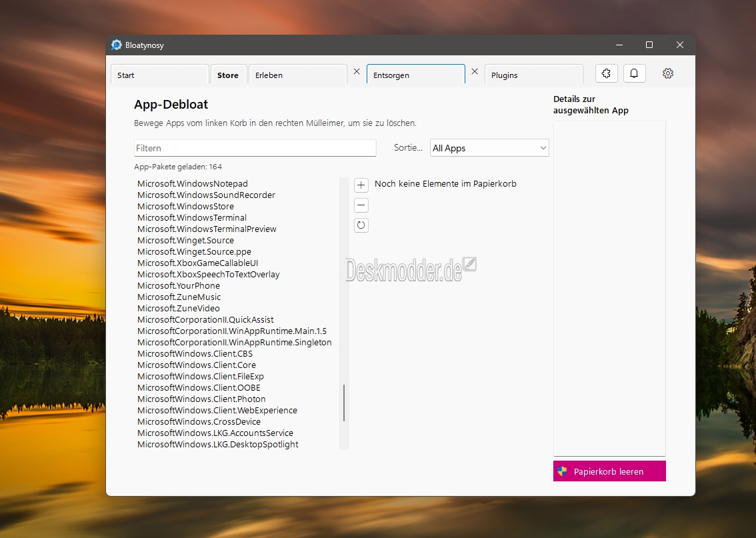Select the Erleben tab
Image resolution: width=756 pixels, height=538 pixels.
coord(297,75)
